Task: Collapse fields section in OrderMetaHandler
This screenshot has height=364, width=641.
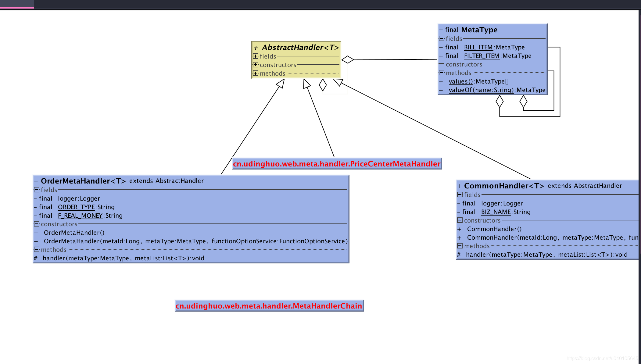Action: tap(37, 190)
